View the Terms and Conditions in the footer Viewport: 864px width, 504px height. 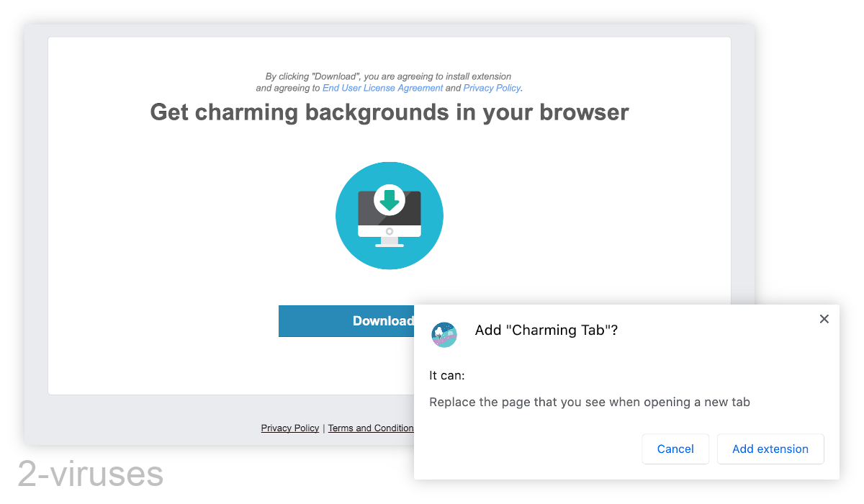371,428
